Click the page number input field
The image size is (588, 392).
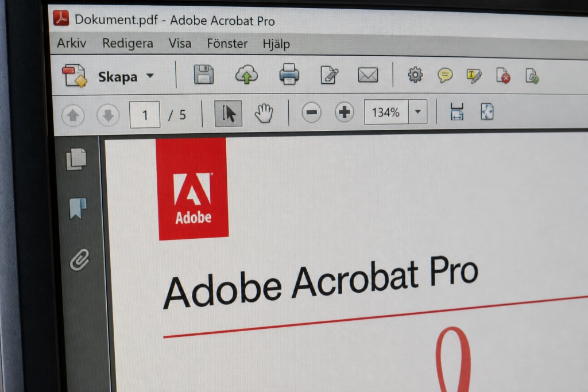pos(145,115)
